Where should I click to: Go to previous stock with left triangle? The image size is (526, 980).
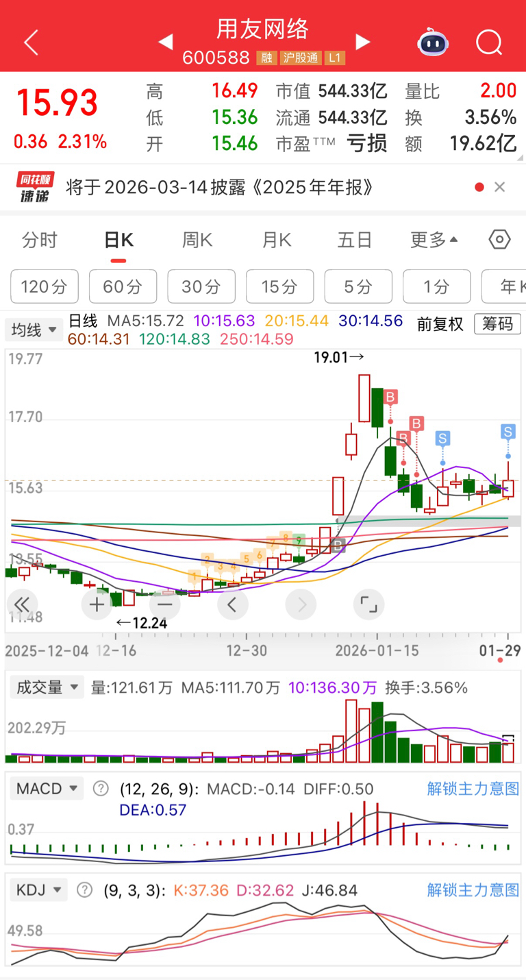pyautogui.click(x=165, y=42)
